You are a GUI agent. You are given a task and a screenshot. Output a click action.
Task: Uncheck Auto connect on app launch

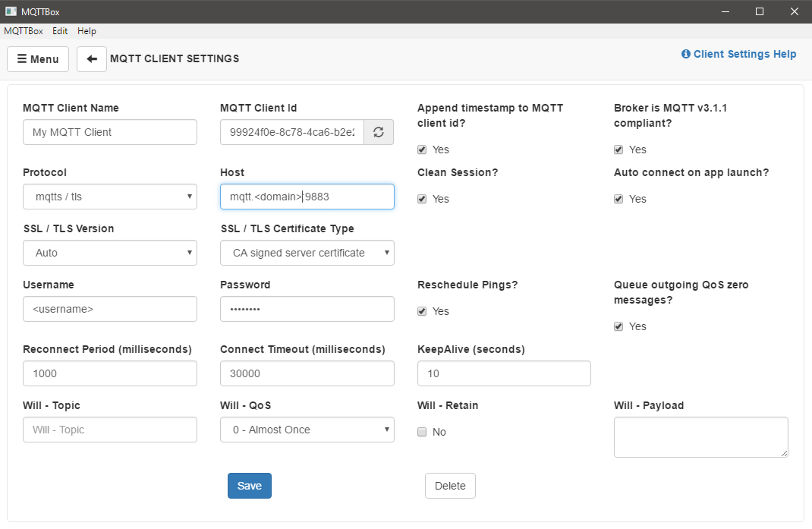618,199
